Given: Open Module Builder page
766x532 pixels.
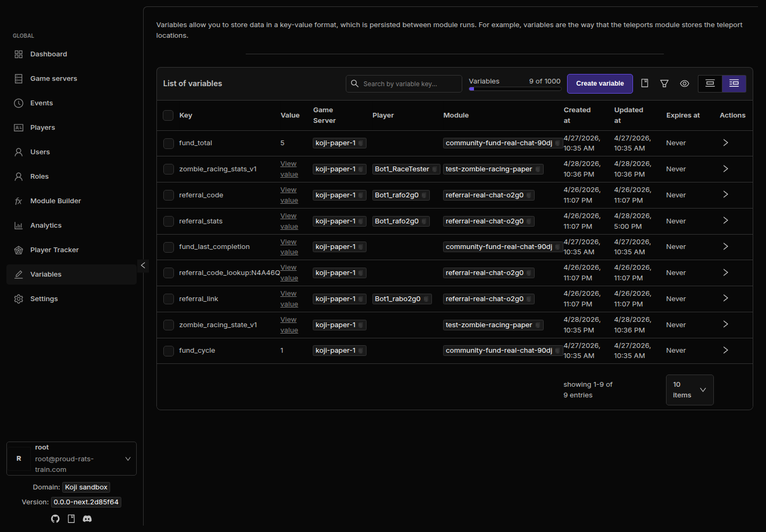Looking at the screenshot, I should (71, 201).
